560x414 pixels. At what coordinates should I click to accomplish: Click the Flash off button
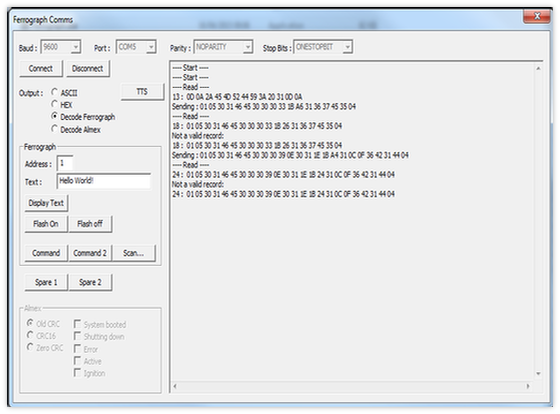[90, 224]
